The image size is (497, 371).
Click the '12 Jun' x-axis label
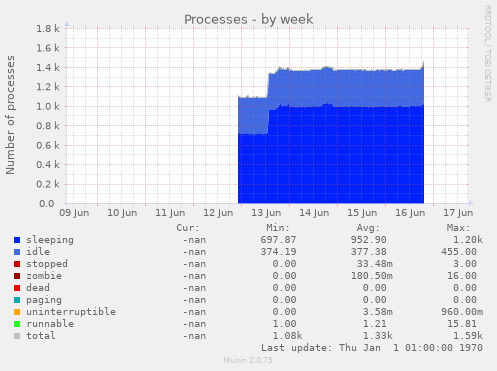point(218,213)
